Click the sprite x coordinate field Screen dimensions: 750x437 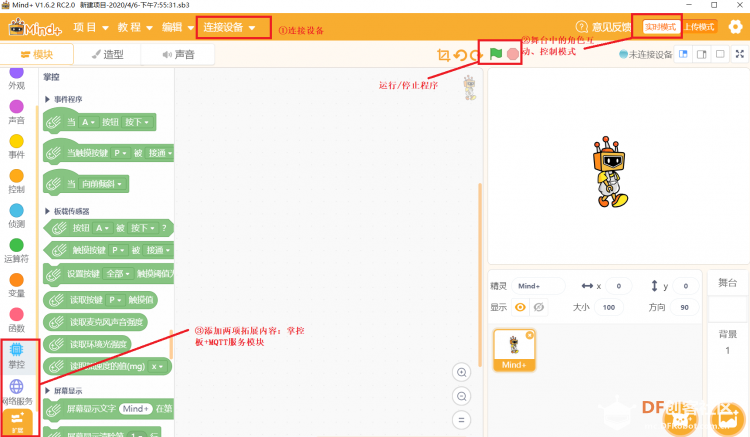618,286
